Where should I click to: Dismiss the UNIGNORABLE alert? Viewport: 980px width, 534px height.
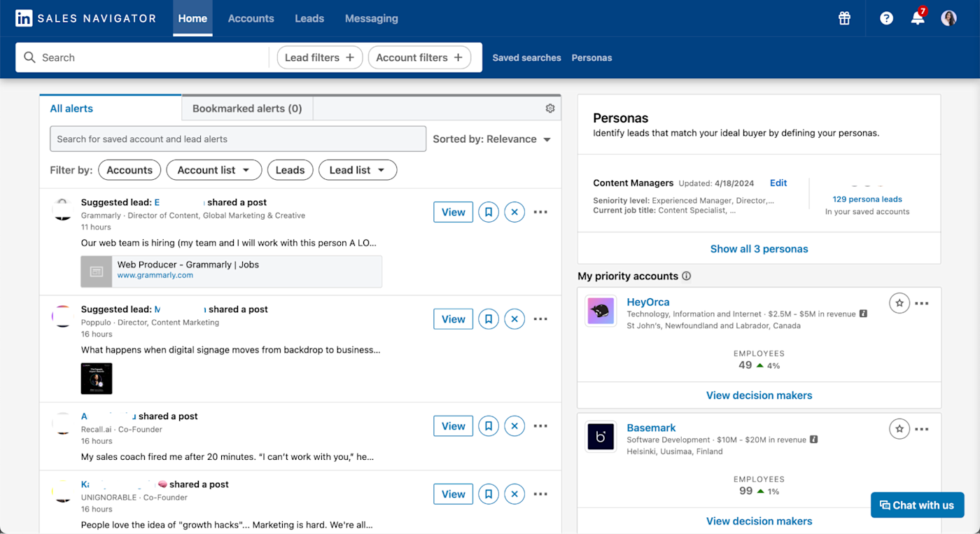[514, 494]
